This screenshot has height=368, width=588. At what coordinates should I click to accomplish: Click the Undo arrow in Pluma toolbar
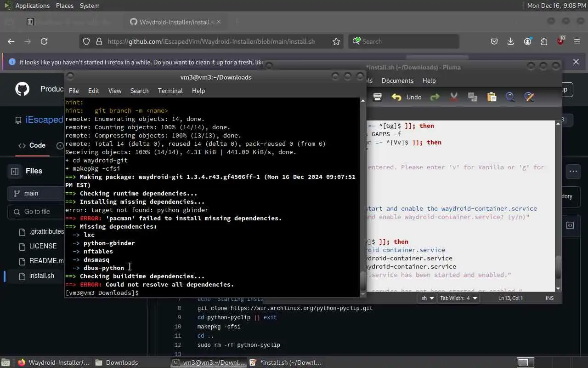[x=396, y=97]
